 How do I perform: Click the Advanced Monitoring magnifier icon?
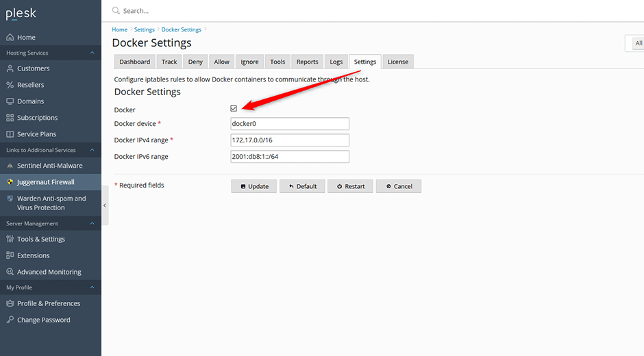tap(10, 272)
